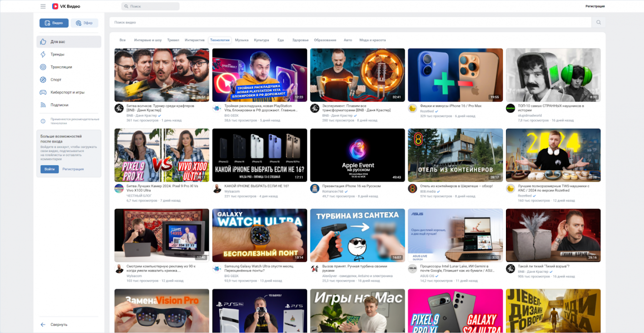
Task: Click Rozetked avatar next to Лучшие полноразмерные TWS-наушники
Action: (510, 189)
